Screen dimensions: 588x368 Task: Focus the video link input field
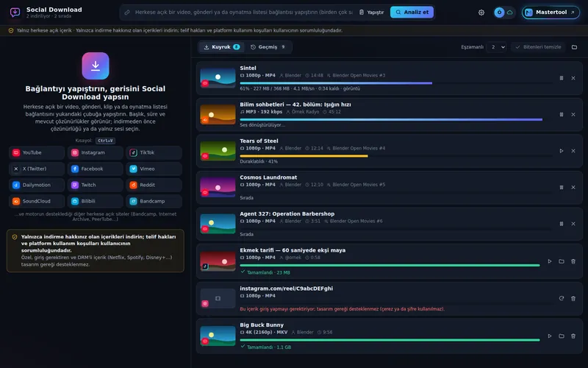pyautogui.click(x=243, y=13)
